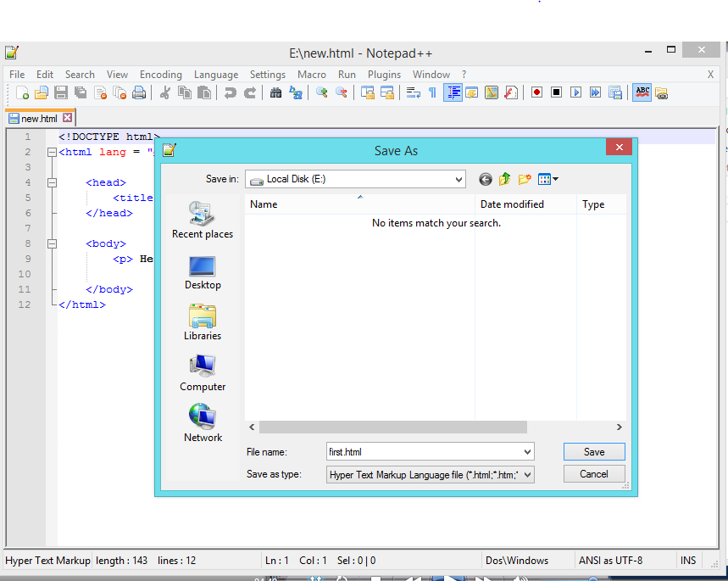Open the Plugins menu
This screenshot has height=581, width=728.
[x=384, y=75]
